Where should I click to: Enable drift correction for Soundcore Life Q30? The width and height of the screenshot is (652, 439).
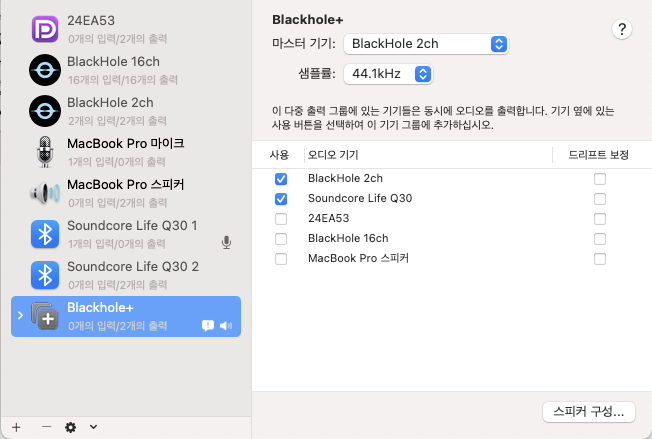[600, 199]
